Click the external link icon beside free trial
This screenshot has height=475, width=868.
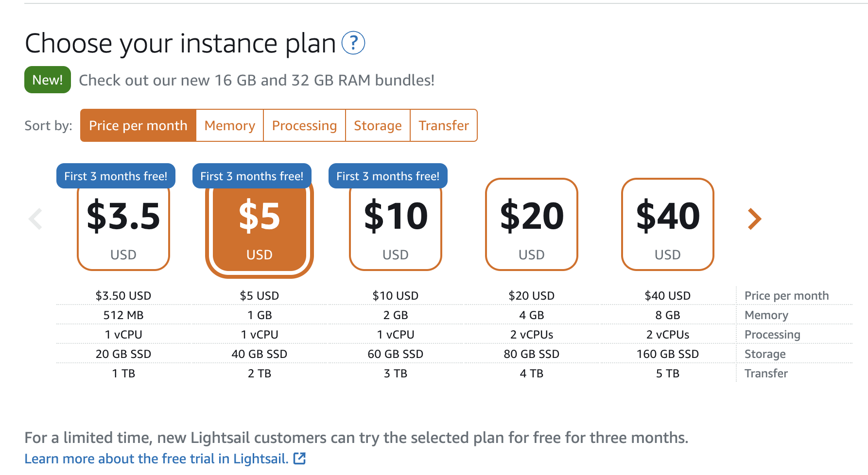coord(299,458)
